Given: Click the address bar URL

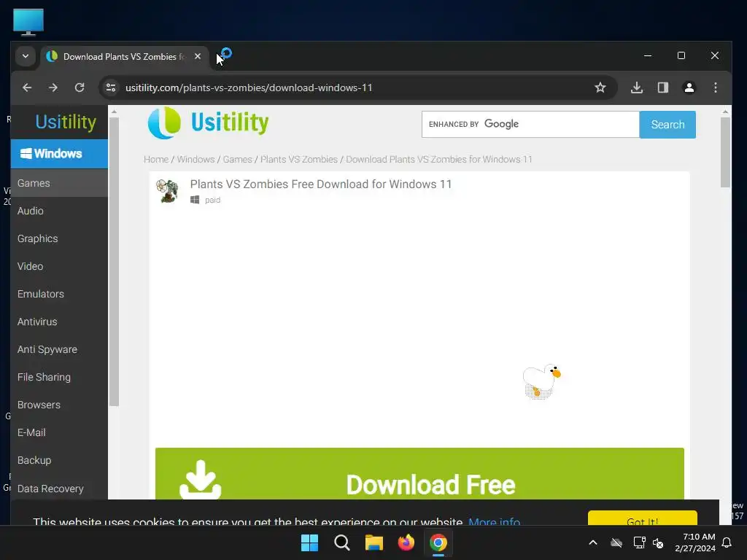Looking at the screenshot, I should tap(249, 87).
